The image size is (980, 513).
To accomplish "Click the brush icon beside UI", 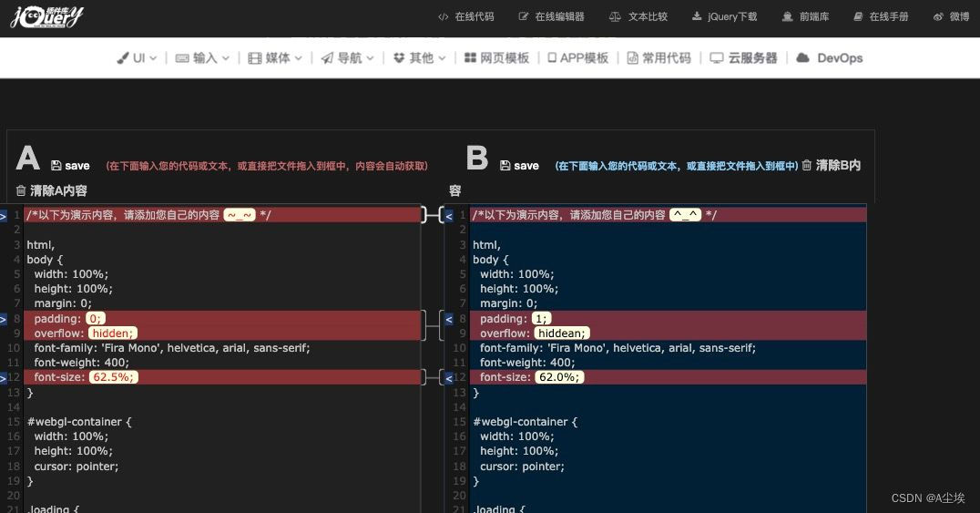I will click(122, 58).
